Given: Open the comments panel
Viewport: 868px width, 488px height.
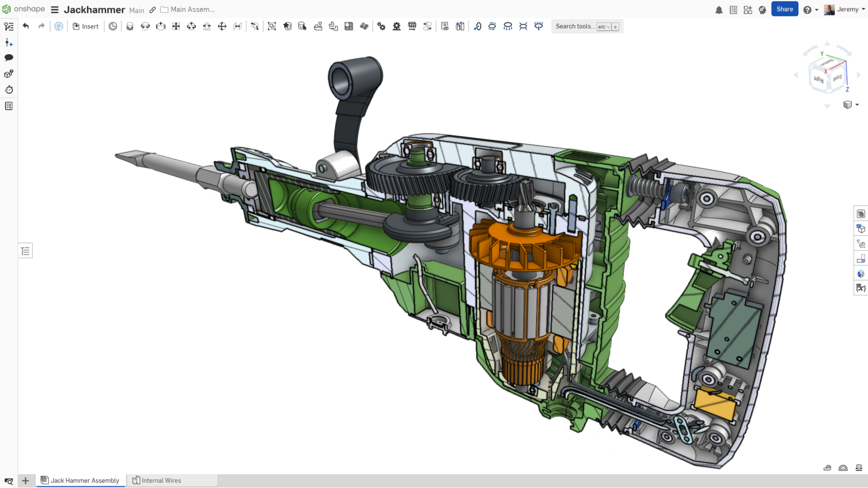Looking at the screenshot, I should 9,58.
